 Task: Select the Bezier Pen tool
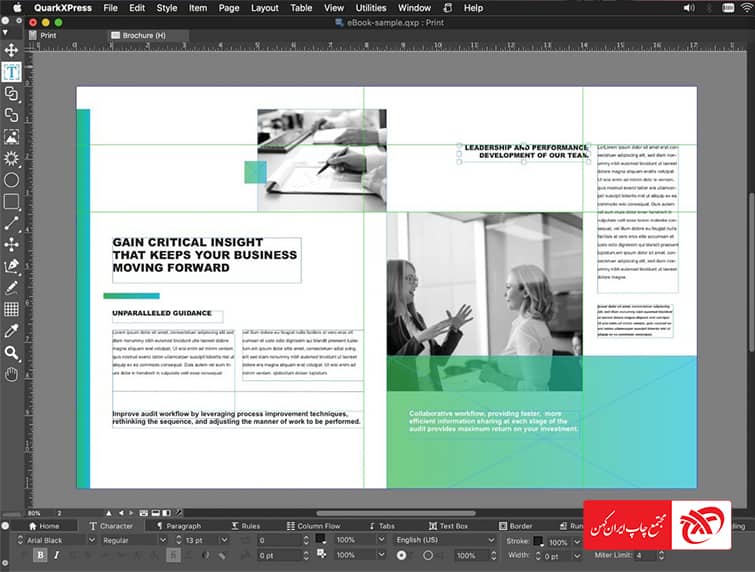pyautogui.click(x=11, y=266)
